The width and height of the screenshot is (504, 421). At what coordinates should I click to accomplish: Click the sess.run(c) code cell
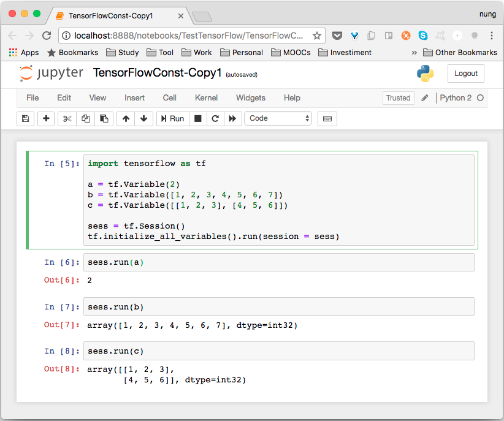click(x=279, y=351)
